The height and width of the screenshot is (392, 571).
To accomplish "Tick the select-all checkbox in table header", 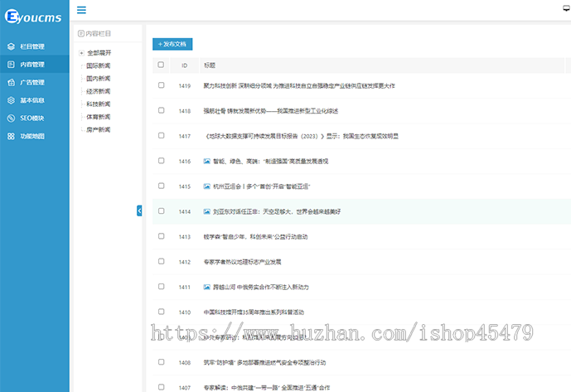I will coord(161,65).
